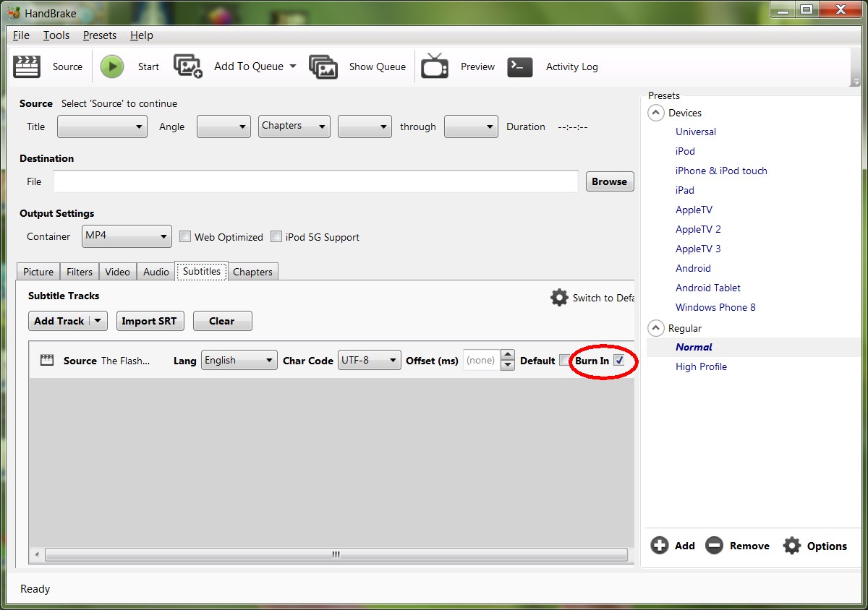The height and width of the screenshot is (610, 868).
Task: Click the green Start play icon
Action: point(111,66)
